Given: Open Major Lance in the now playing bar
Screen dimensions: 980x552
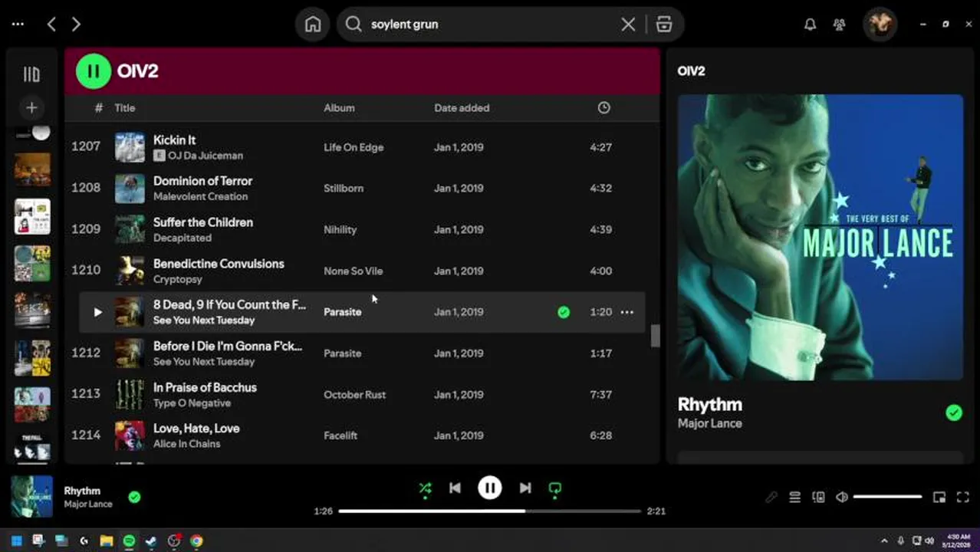Looking at the screenshot, I should coord(88,504).
